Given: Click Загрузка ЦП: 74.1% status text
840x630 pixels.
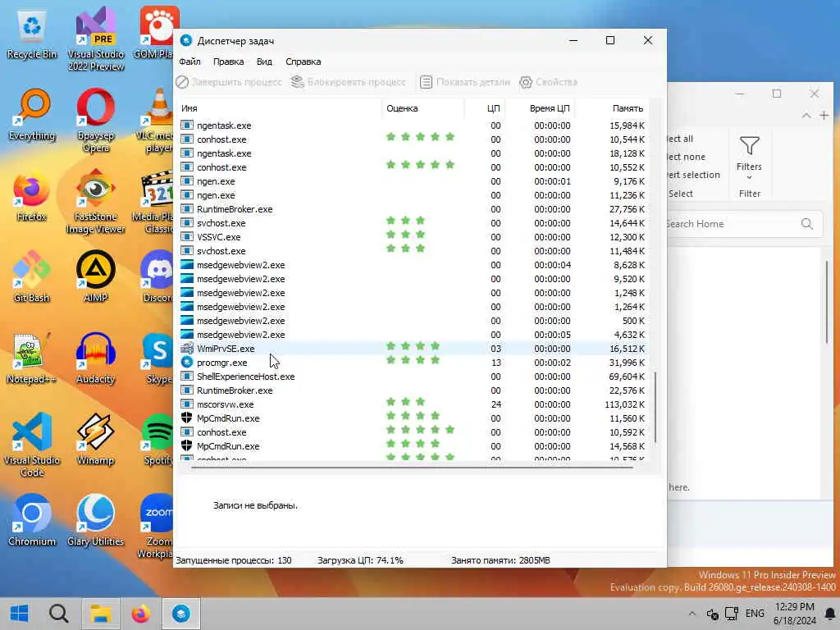Looking at the screenshot, I should [360, 560].
